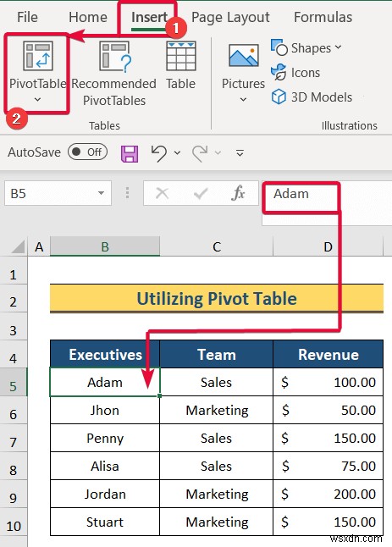Click the PivotTable icon
392x547 pixels.
click(38, 56)
